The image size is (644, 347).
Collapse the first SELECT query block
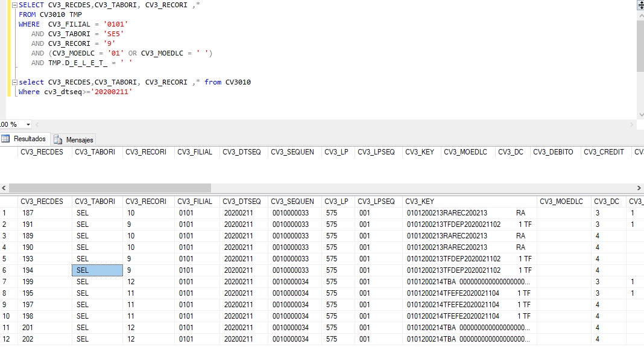[x=14, y=5]
